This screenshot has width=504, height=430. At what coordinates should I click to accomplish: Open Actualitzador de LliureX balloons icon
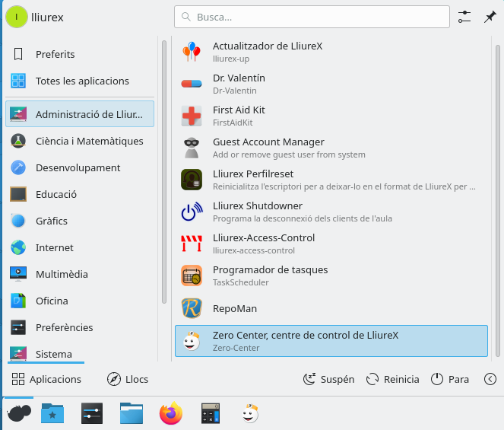click(192, 52)
